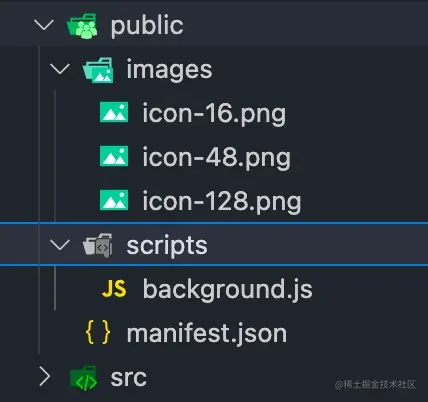Open the icon-128.png file
Viewport: 428px width, 402px height.
(222, 202)
